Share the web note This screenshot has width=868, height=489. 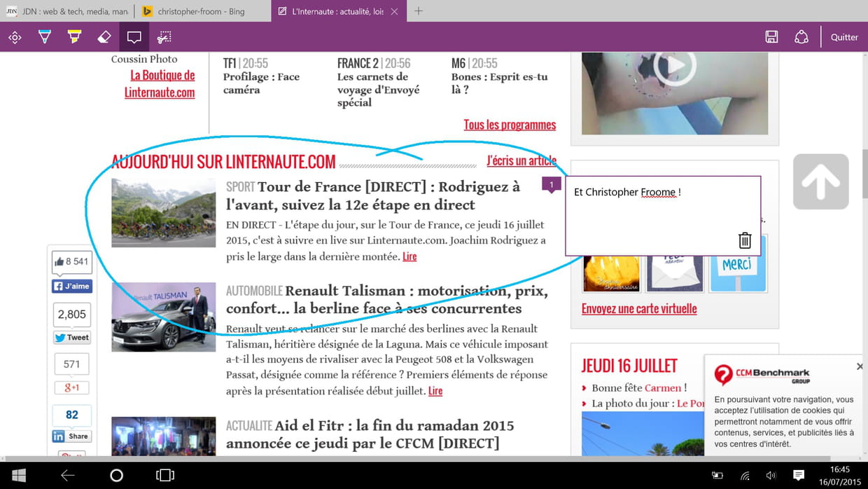tap(801, 37)
